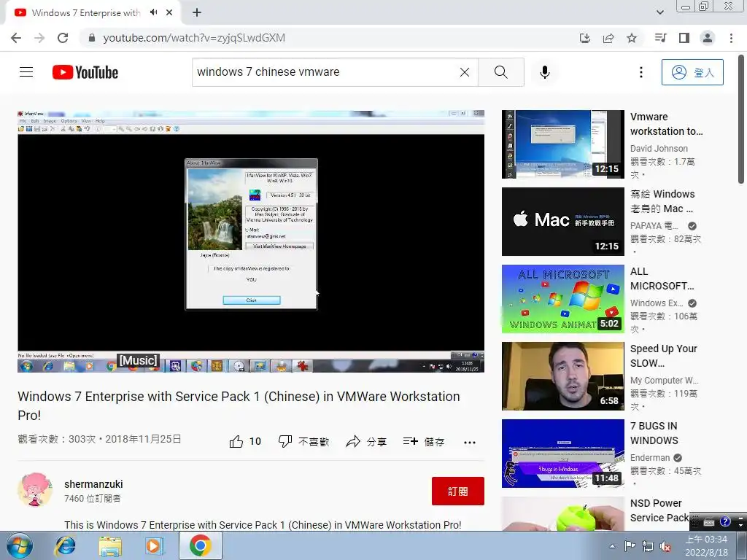Open YouTube settings three-dot menu
This screenshot has height=560, width=747.
click(640, 72)
